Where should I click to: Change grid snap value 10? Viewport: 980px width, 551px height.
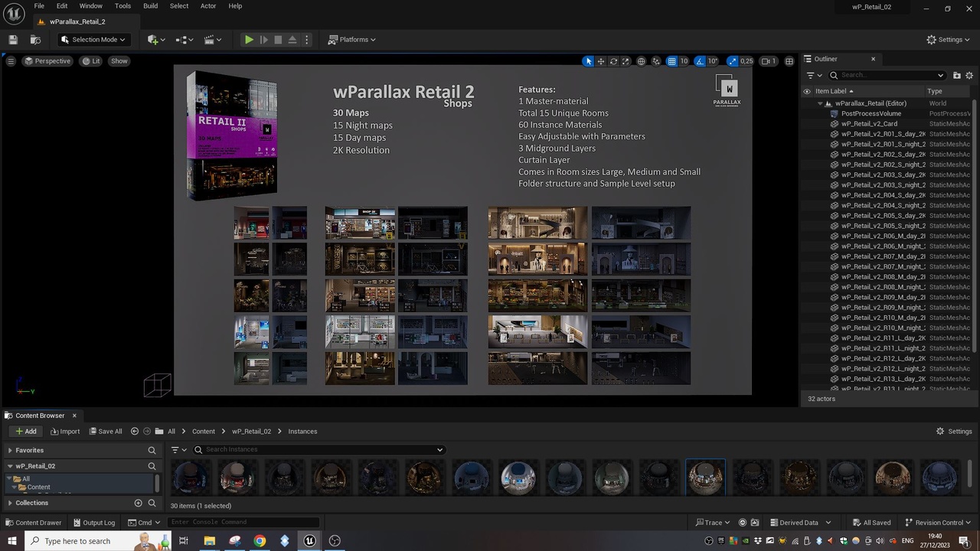[684, 61]
